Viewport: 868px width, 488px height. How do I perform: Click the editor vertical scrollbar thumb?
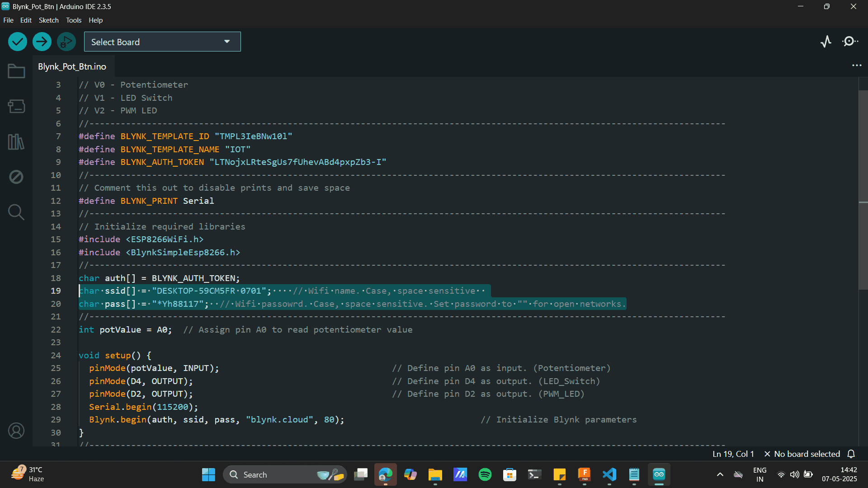[863, 190]
